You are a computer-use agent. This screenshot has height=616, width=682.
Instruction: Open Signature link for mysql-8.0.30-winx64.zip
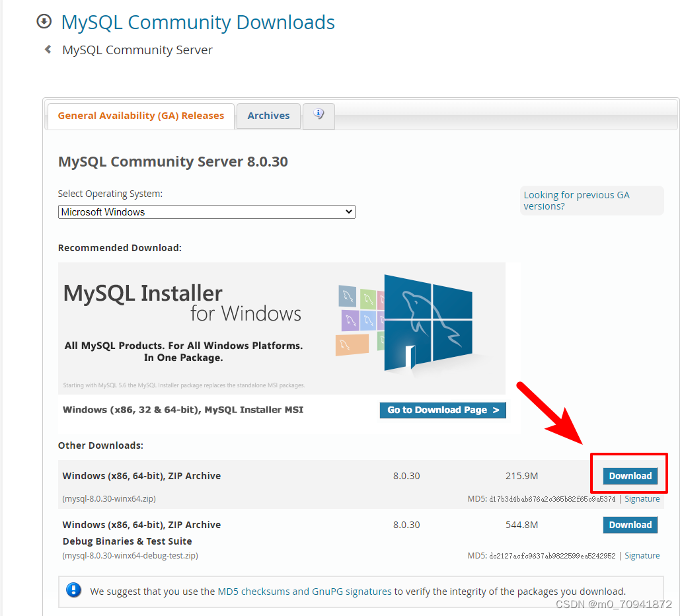coord(642,499)
